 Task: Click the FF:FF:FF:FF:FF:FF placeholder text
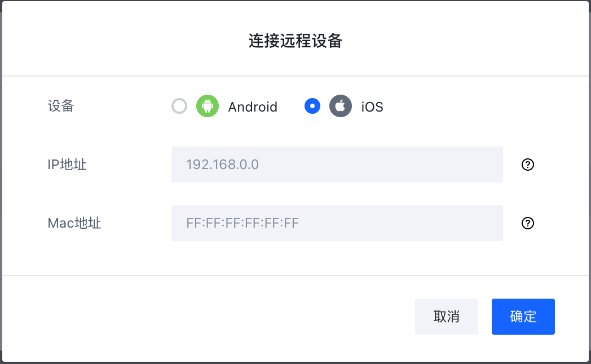pos(242,223)
